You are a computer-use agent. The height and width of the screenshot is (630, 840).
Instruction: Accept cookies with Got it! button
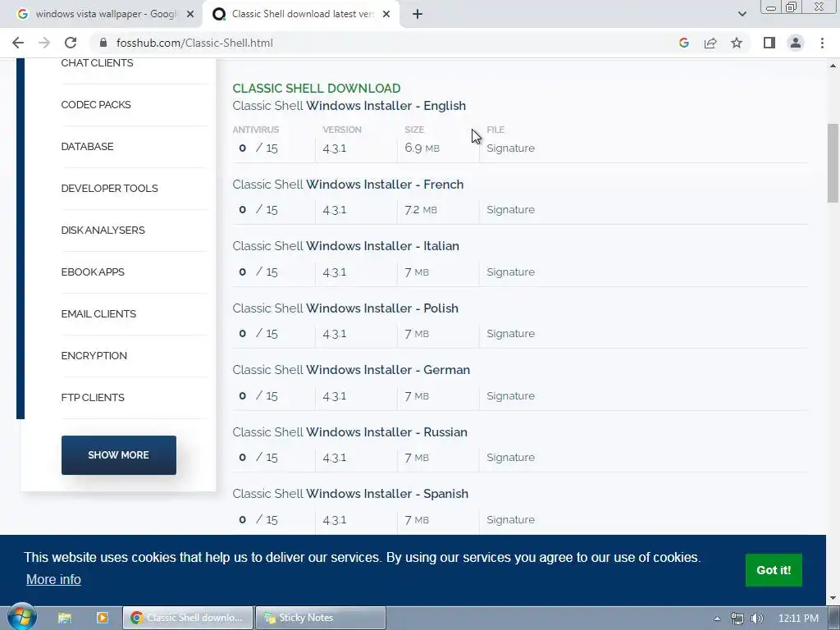coord(774,570)
